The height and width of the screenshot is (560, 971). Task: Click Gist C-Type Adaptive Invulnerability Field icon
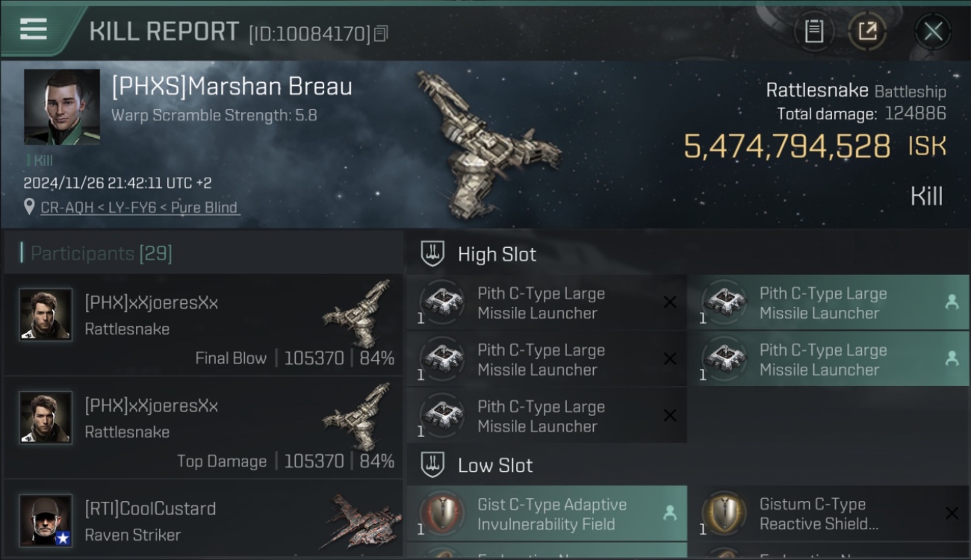(x=442, y=514)
